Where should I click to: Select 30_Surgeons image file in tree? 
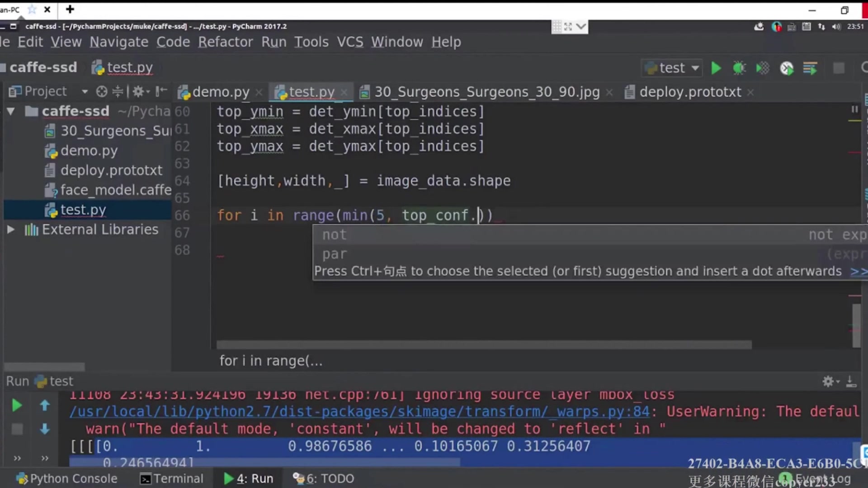(108, 131)
